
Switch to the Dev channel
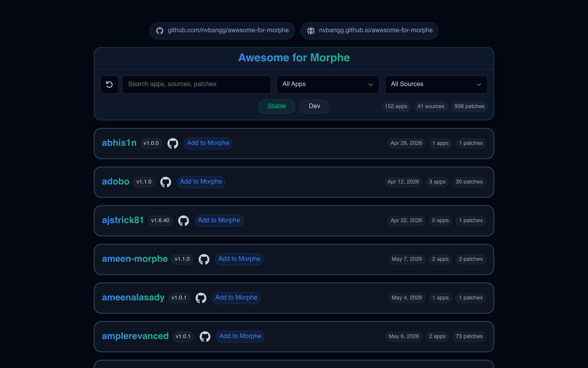(314, 106)
